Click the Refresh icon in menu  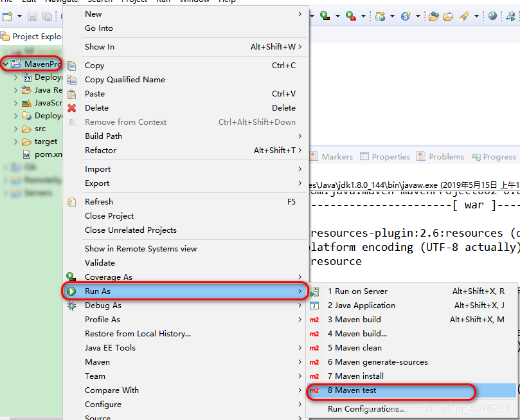(x=71, y=202)
